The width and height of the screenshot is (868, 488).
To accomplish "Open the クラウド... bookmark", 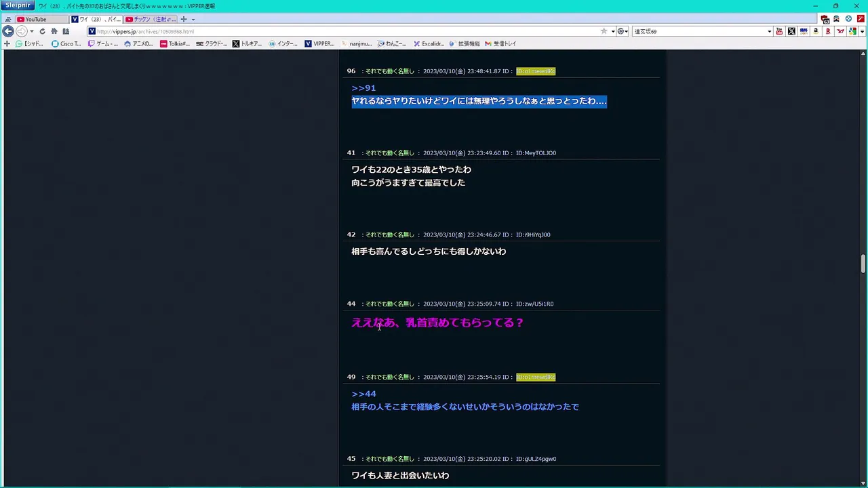I will click(x=212, y=43).
